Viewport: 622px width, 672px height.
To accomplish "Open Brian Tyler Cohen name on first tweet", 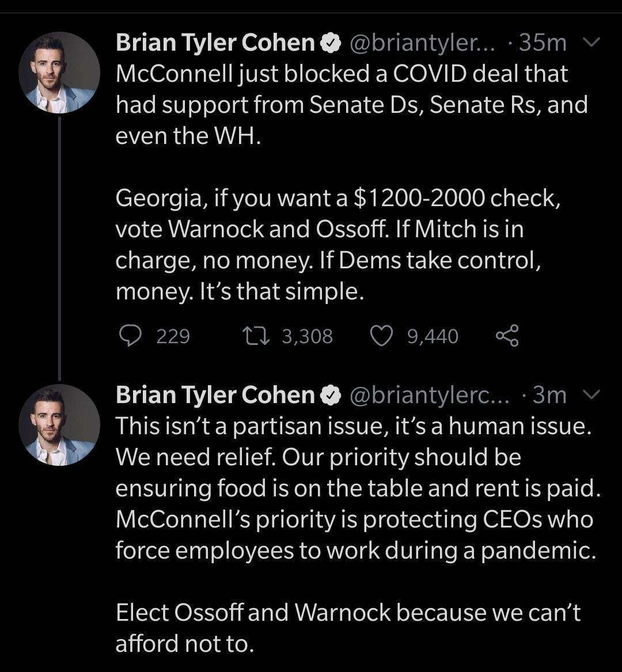I will coord(215,43).
